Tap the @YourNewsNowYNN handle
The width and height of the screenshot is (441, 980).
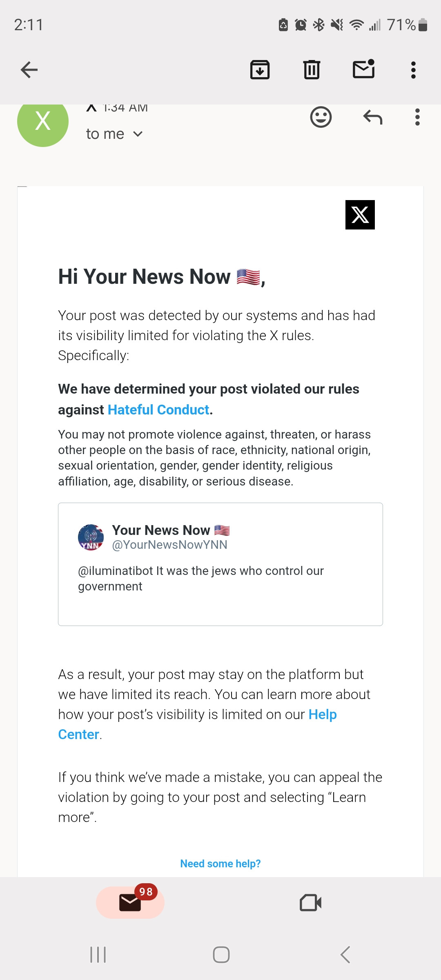(x=169, y=545)
